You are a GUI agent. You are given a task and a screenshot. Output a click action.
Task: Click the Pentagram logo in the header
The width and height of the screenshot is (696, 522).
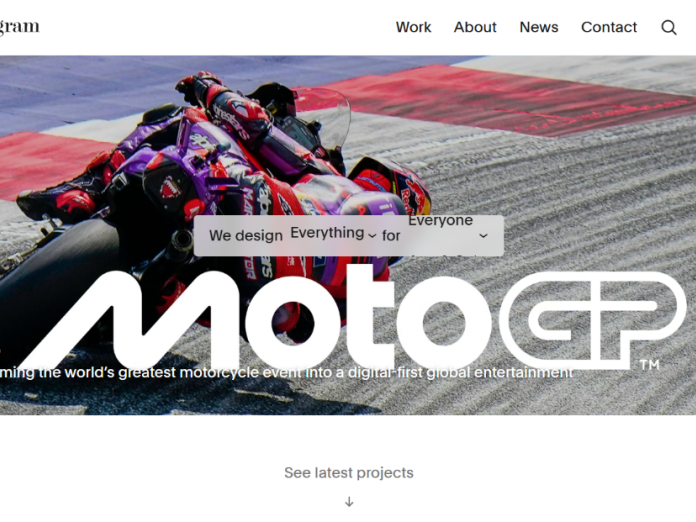(x=20, y=27)
